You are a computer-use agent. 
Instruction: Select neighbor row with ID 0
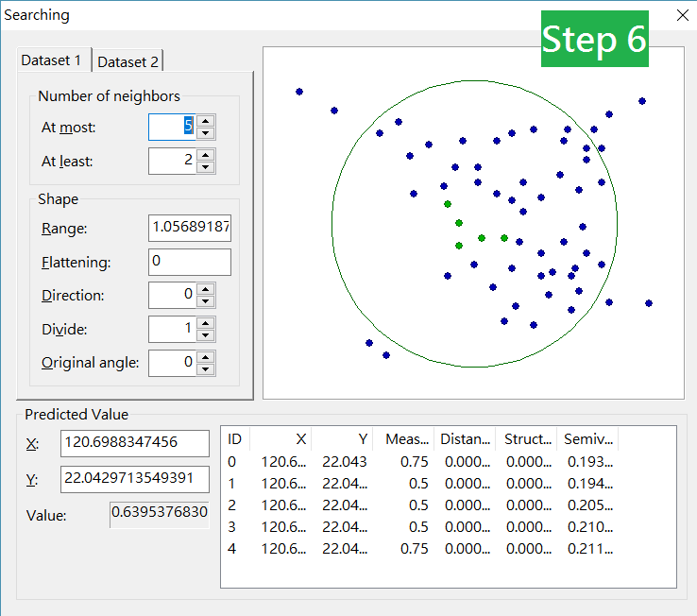pos(420,462)
